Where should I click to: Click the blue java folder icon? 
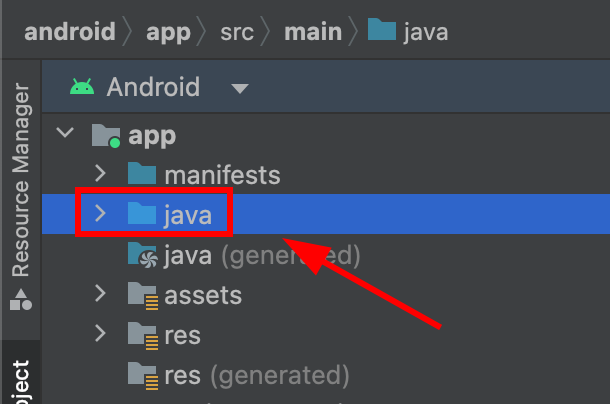pyautogui.click(x=142, y=214)
